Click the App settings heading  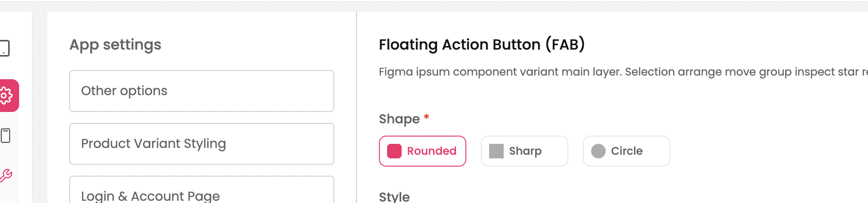click(115, 45)
